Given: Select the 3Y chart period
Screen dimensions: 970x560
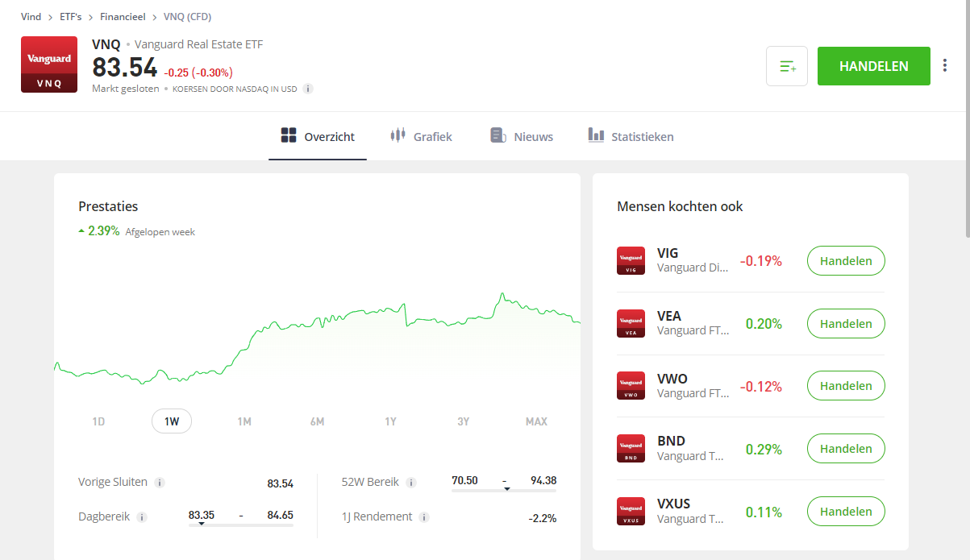Looking at the screenshot, I should [463, 421].
